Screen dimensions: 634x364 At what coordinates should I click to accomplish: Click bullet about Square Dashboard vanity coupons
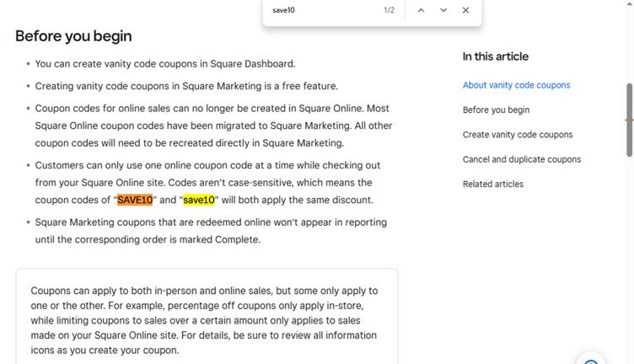(165, 64)
